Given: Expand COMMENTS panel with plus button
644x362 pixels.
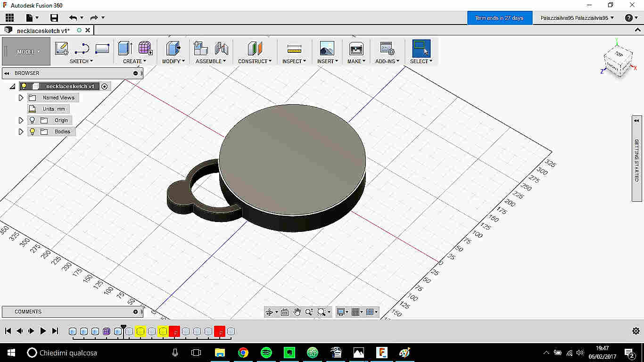Looking at the screenshot, I should (x=136, y=312).
